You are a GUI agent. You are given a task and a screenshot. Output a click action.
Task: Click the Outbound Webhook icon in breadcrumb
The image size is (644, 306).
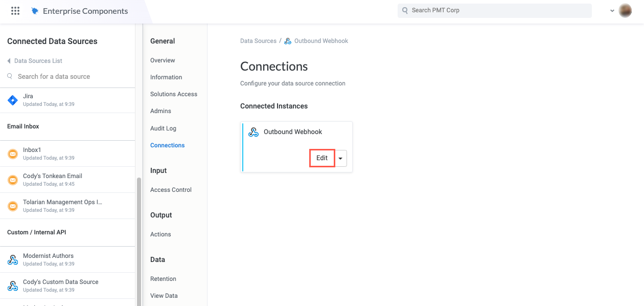point(287,40)
